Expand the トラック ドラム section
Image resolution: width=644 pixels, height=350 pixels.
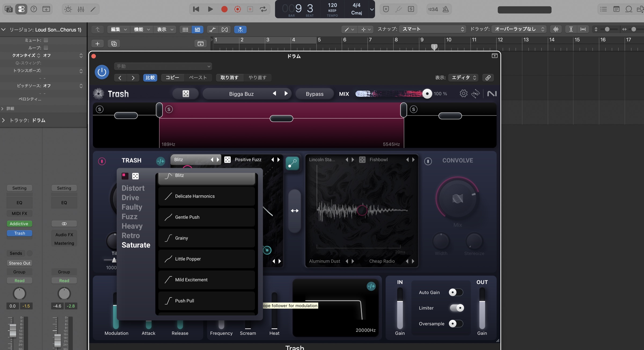[x=3, y=120]
